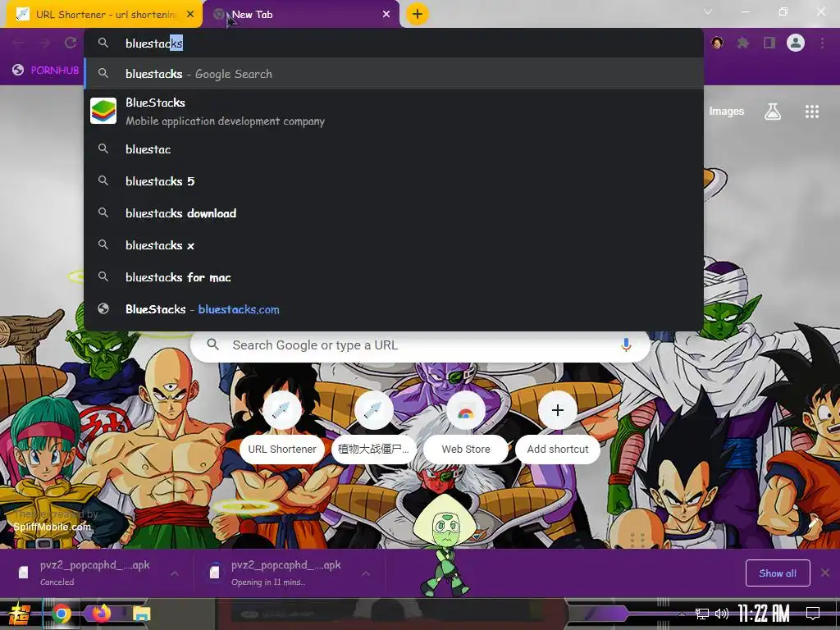Open the bookmark in the bookmarks bar
Image resolution: width=840 pixels, height=630 pixels.
[x=46, y=71]
